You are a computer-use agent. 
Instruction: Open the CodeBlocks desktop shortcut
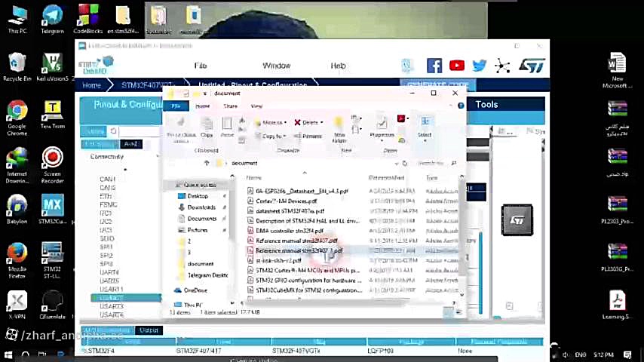[88, 19]
